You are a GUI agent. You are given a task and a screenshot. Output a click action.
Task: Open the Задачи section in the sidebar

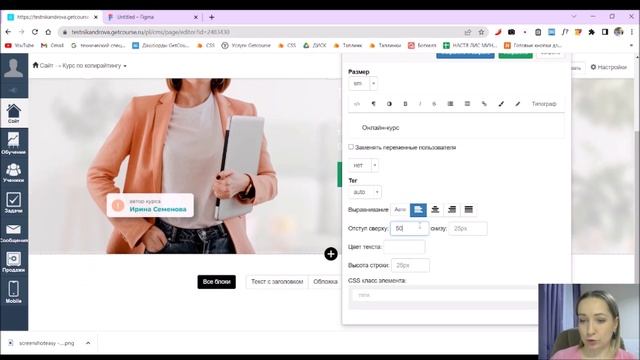[x=13, y=202]
